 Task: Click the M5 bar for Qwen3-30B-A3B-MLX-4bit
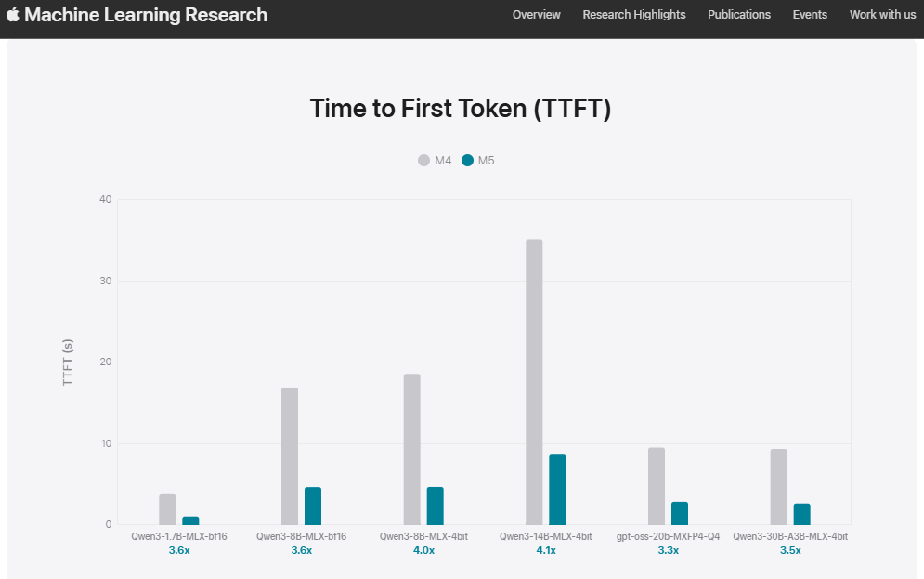(x=802, y=514)
